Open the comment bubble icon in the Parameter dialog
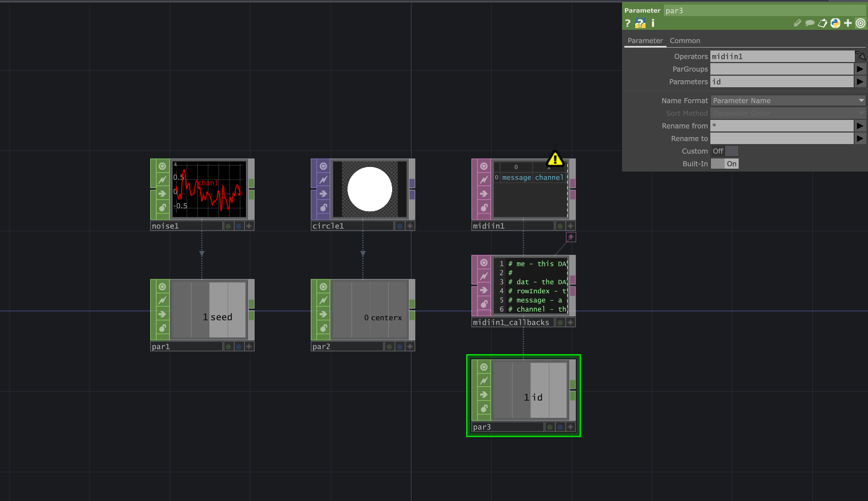The width and height of the screenshot is (868, 501). pyautogui.click(x=810, y=24)
